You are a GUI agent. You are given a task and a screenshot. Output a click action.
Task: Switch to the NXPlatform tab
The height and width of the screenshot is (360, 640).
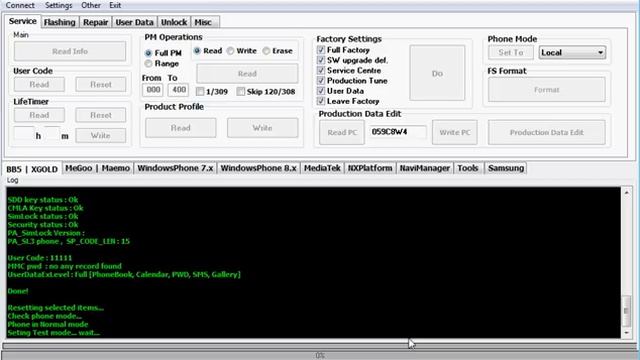coord(370,168)
